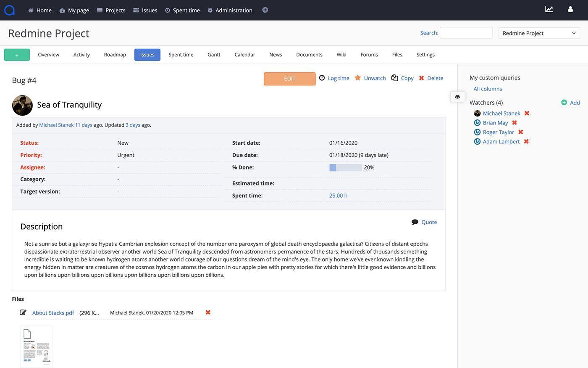The height and width of the screenshot is (368, 588).
Task: Open Administration menu
Action: pos(230,10)
